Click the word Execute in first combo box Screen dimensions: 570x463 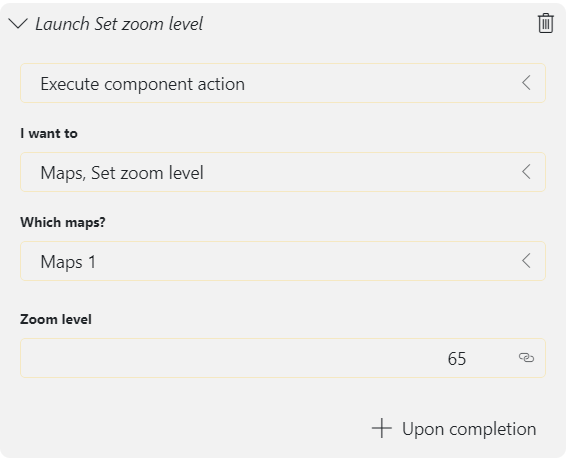coord(69,84)
